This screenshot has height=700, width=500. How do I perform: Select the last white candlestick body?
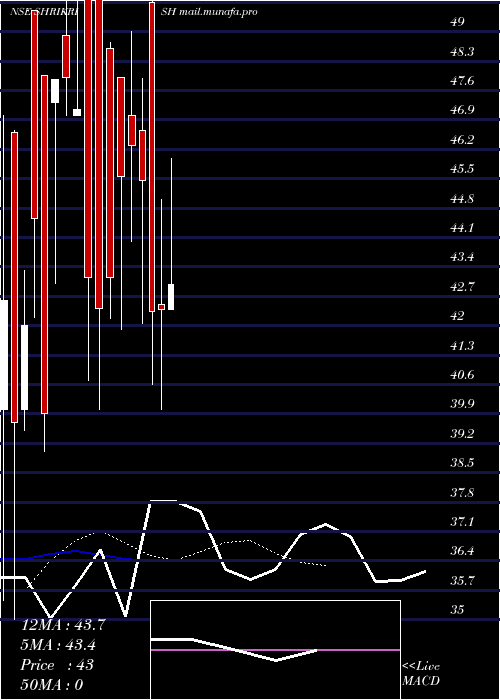pyautogui.click(x=171, y=296)
